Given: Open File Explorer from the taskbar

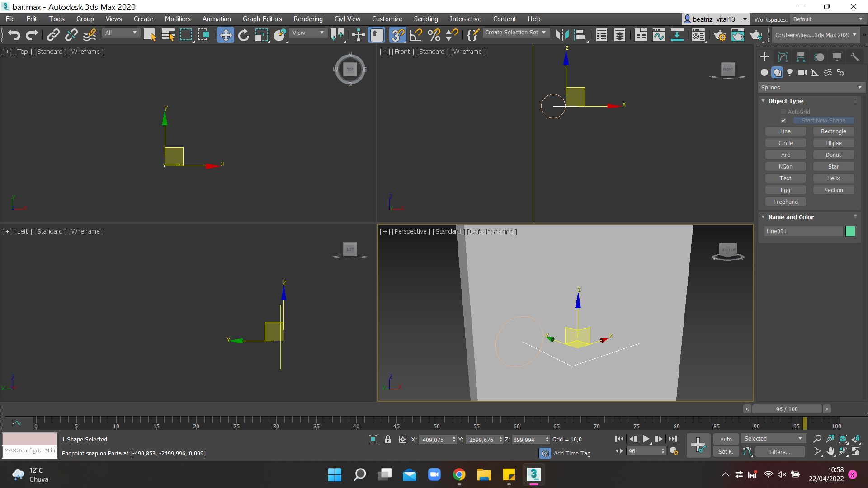Looking at the screenshot, I should coord(484,474).
